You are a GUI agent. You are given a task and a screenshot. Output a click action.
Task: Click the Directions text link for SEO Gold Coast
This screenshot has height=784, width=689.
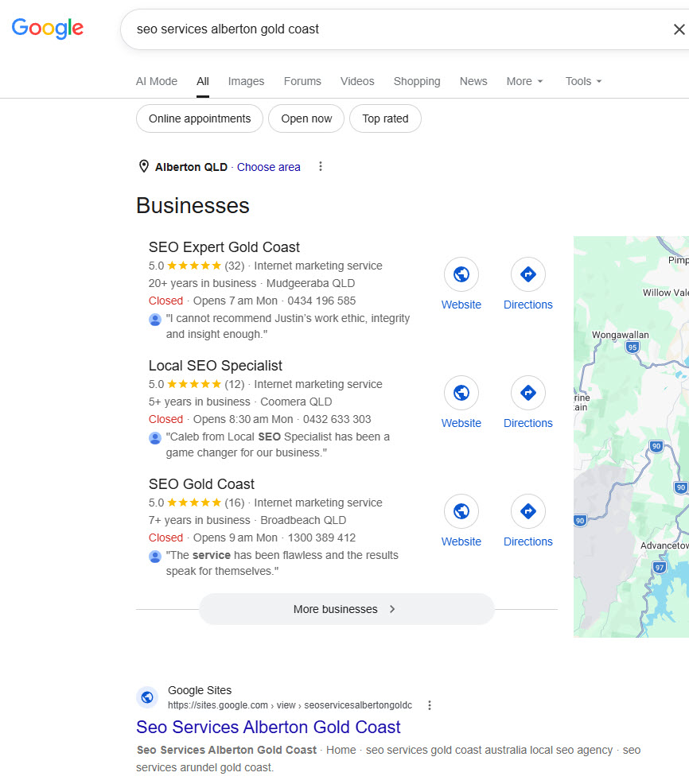(527, 541)
